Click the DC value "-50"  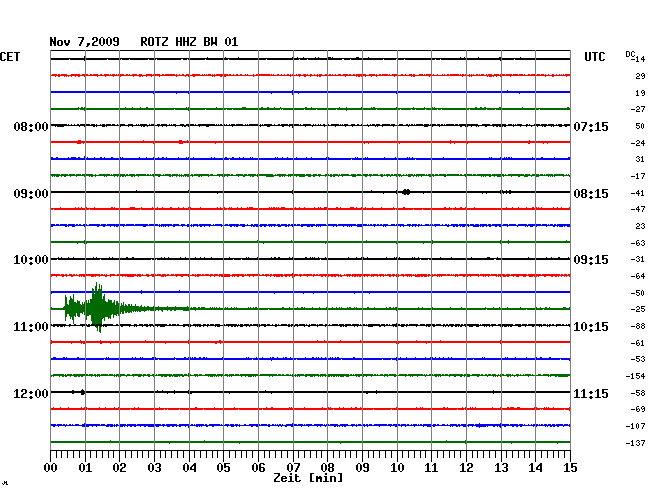[638, 293]
